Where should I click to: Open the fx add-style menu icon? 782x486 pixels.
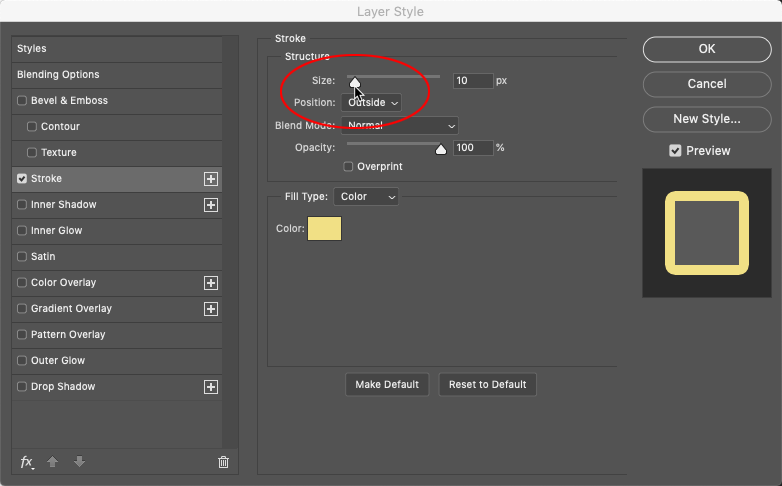(27, 462)
